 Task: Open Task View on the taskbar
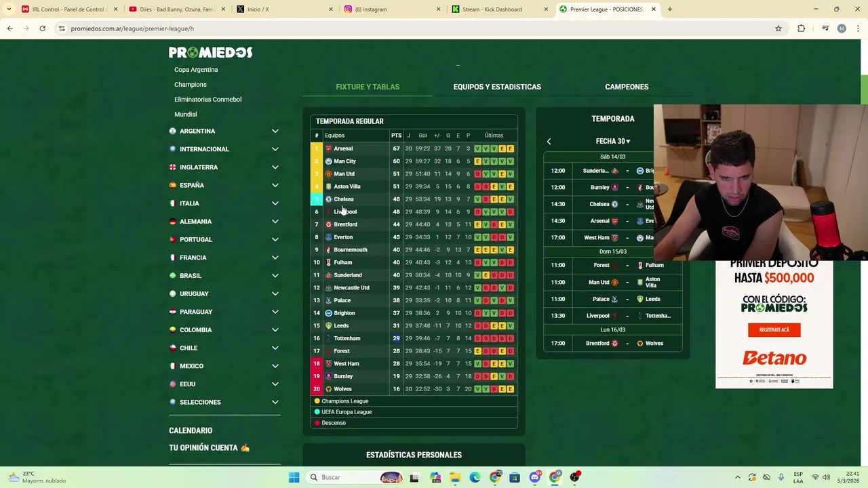(x=414, y=477)
